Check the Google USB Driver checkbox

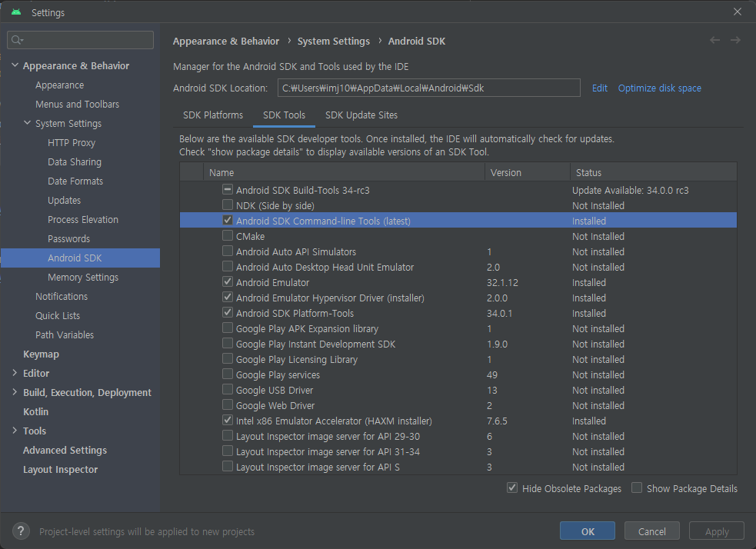(228, 390)
